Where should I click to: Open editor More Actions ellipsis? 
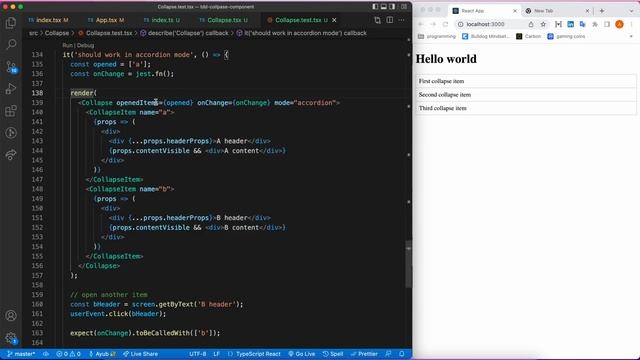coord(402,20)
